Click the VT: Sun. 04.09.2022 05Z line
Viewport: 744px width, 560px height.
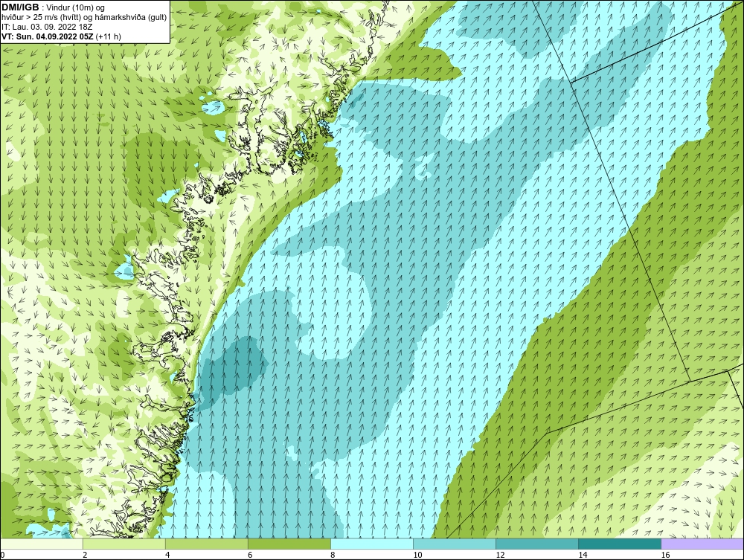[61, 36]
